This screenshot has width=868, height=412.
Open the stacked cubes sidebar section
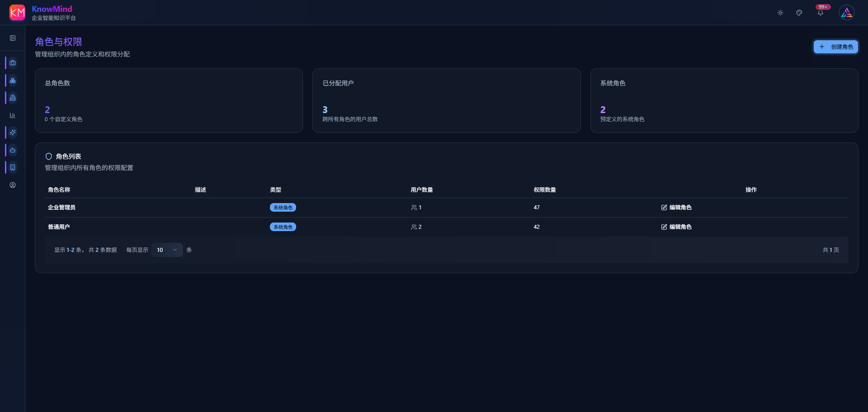coord(13,81)
